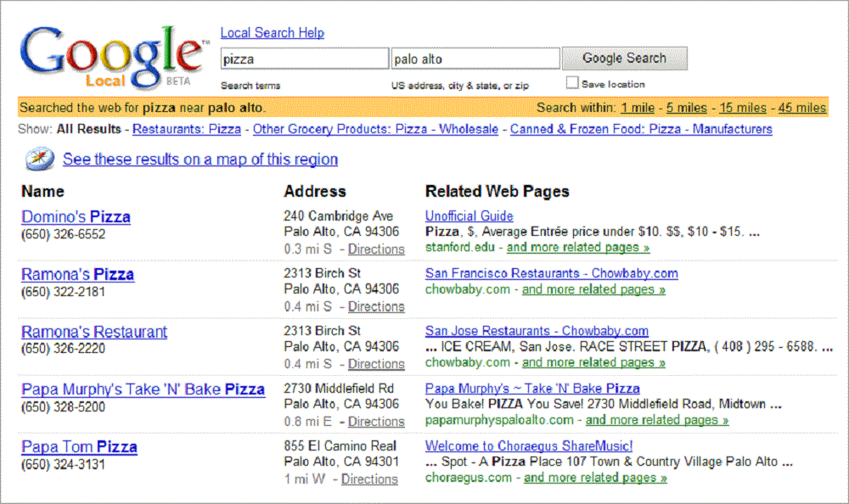Image resolution: width=849 pixels, height=504 pixels.
Task: Set search radius to 45 miles
Action: pos(802,108)
